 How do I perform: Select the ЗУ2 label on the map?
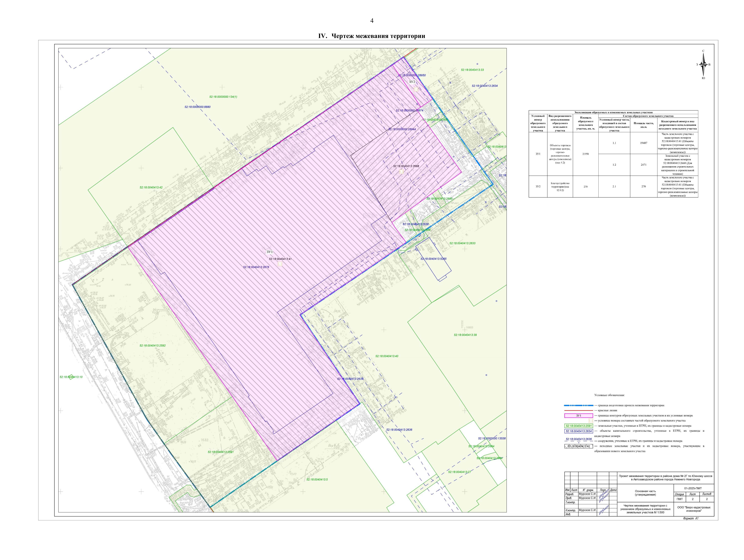(412, 82)
